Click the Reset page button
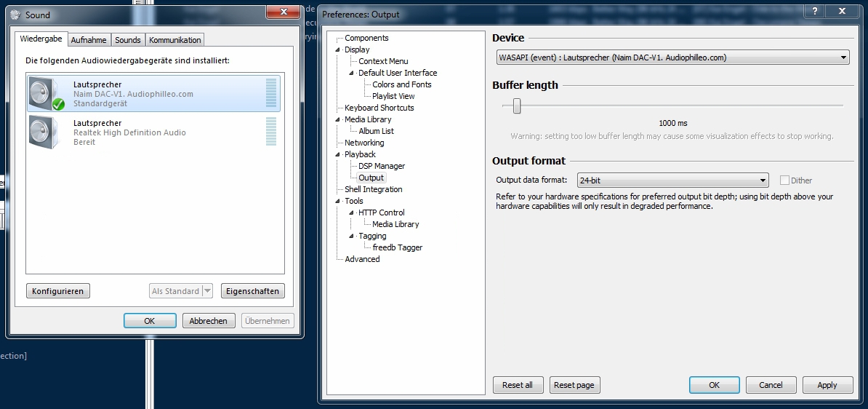The image size is (868, 409). pos(574,385)
